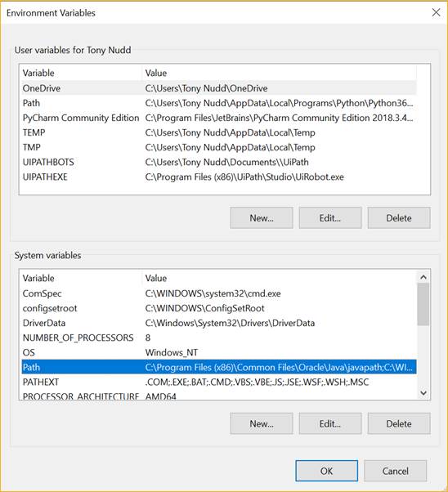The height and width of the screenshot is (492, 448).
Task: Click Edit button under user variables
Action: (330, 217)
